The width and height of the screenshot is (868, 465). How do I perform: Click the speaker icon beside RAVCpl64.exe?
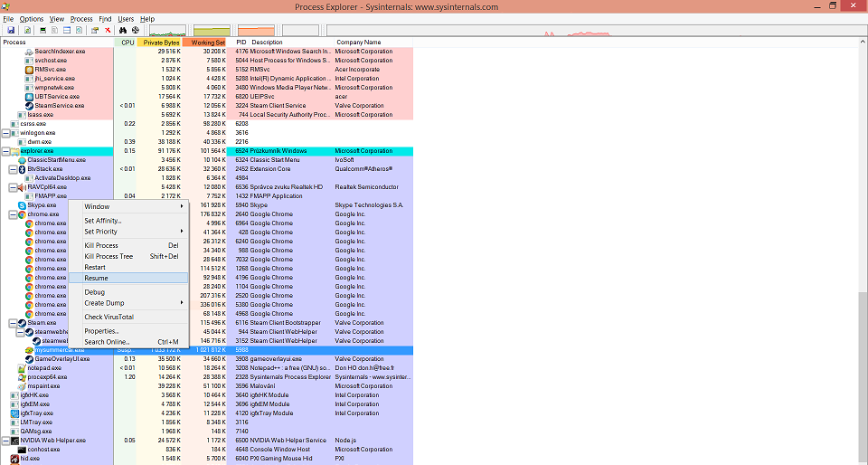pyautogui.click(x=22, y=187)
